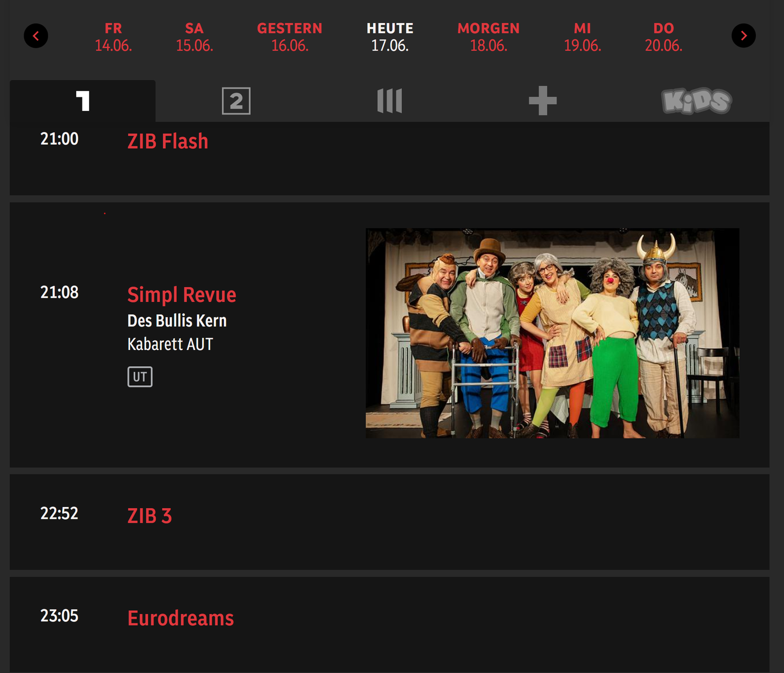Image resolution: width=784 pixels, height=673 pixels.
Task: Select Thursday 20.06. date
Action: tap(663, 37)
